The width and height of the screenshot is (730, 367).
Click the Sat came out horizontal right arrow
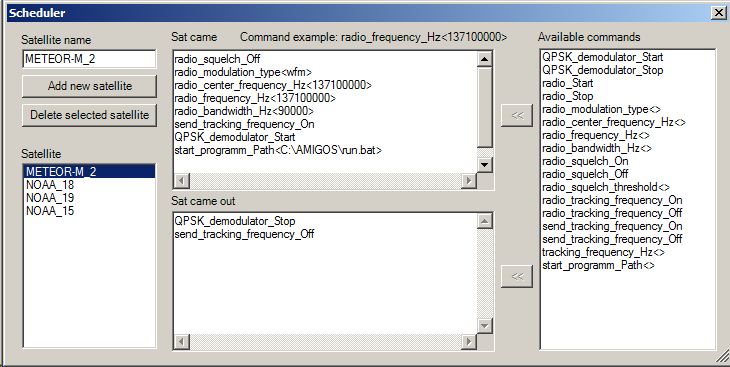pyautogui.click(x=469, y=342)
